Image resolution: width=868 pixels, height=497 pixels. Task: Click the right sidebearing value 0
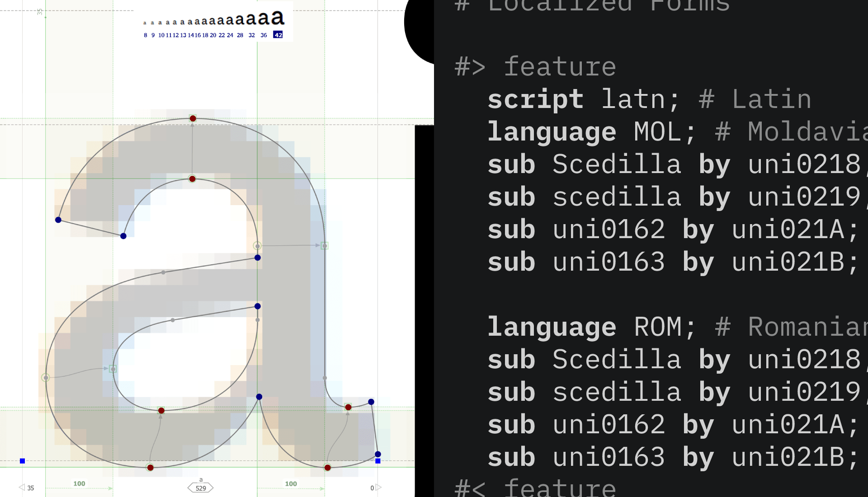[372, 488]
